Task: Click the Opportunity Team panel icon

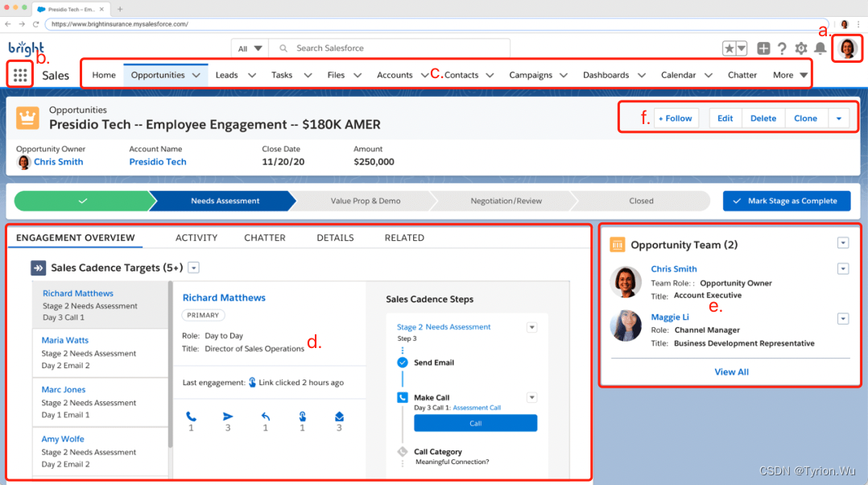Action: pos(618,245)
